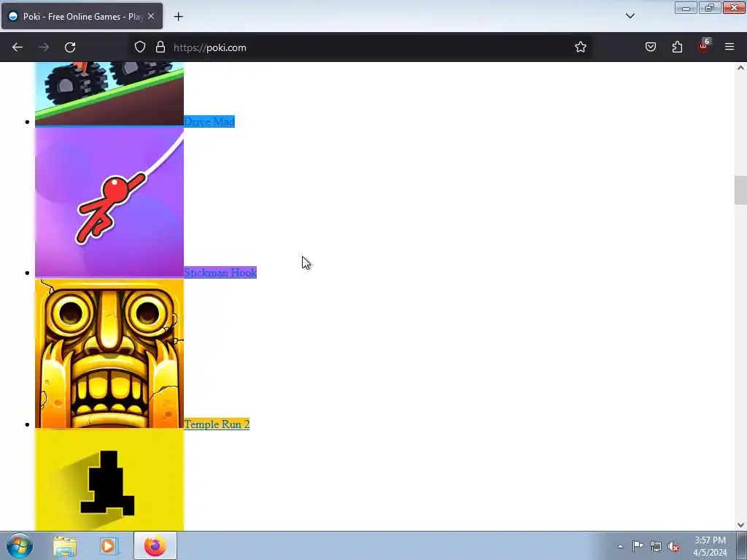List all tabs dropdown arrow
This screenshot has width=747, height=560.
click(x=630, y=16)
